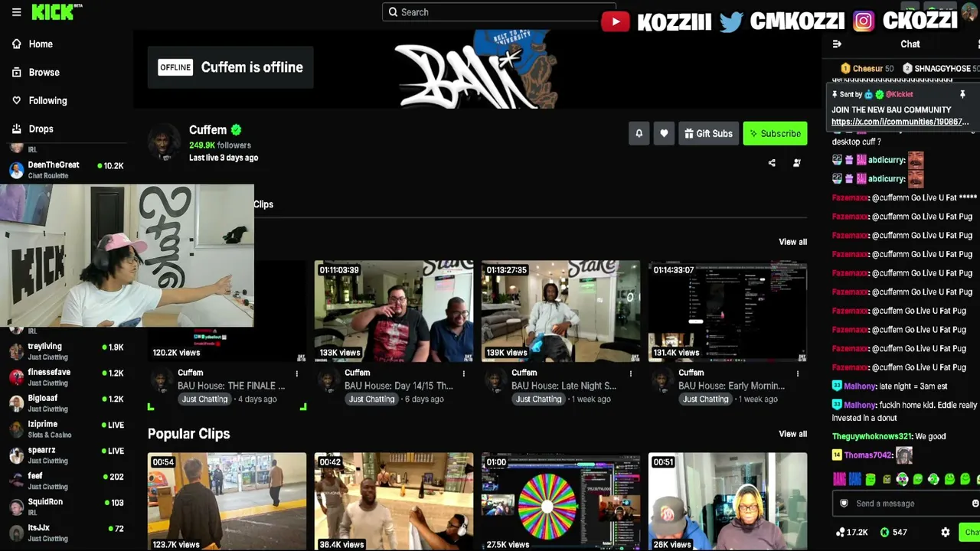Click the green K coin icon showing 547
Viewport: 980px width, 551px height.
point(885,533)
